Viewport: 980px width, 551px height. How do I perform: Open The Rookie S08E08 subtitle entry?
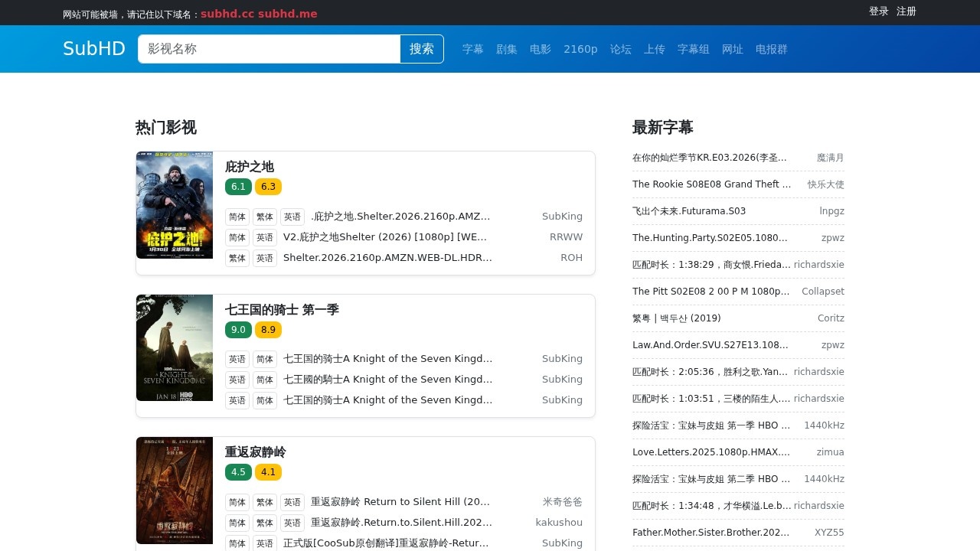click(711, 184)
